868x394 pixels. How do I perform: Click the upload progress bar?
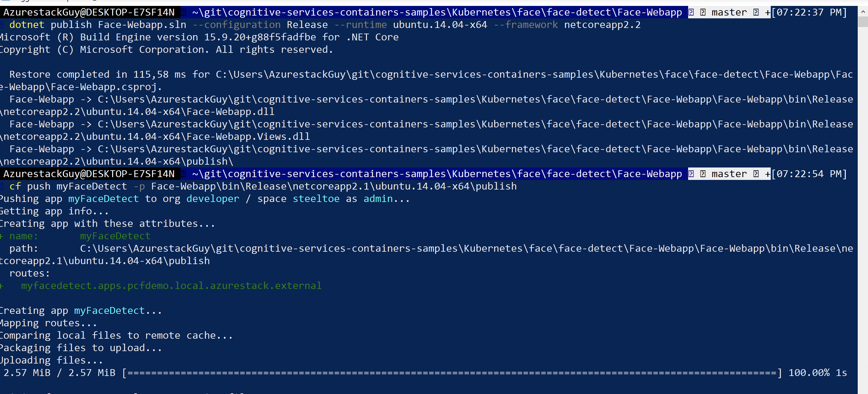coord(451,373)
